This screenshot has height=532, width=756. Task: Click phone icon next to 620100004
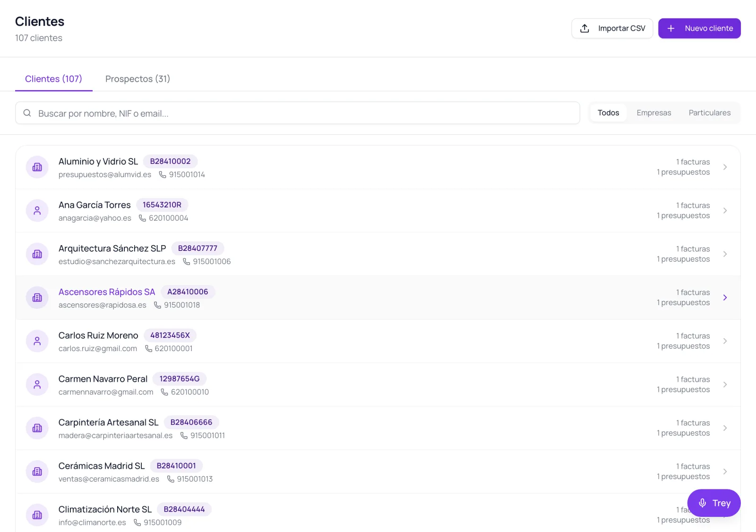[142, 218]
